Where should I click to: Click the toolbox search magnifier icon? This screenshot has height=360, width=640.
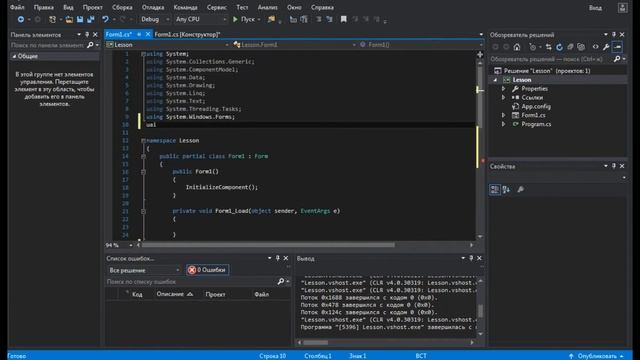[x=90, y=45]
